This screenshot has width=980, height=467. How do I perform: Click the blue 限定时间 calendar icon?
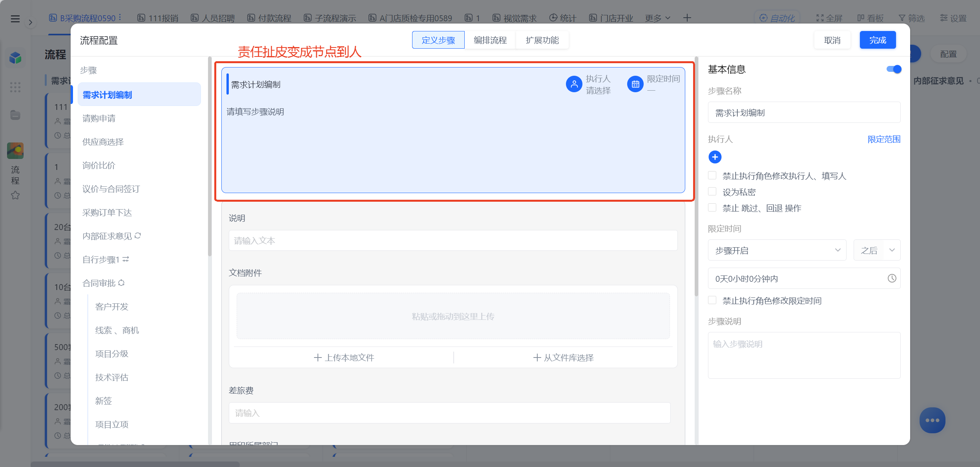click(x=635, y=84)
